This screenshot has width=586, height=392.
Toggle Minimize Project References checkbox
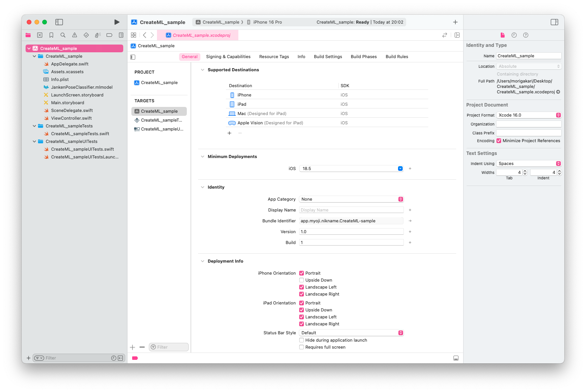499,141
